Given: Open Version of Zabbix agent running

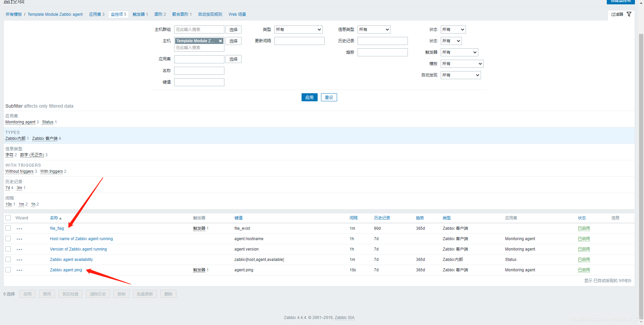Looking at the screenshot, I should [78, 249].
